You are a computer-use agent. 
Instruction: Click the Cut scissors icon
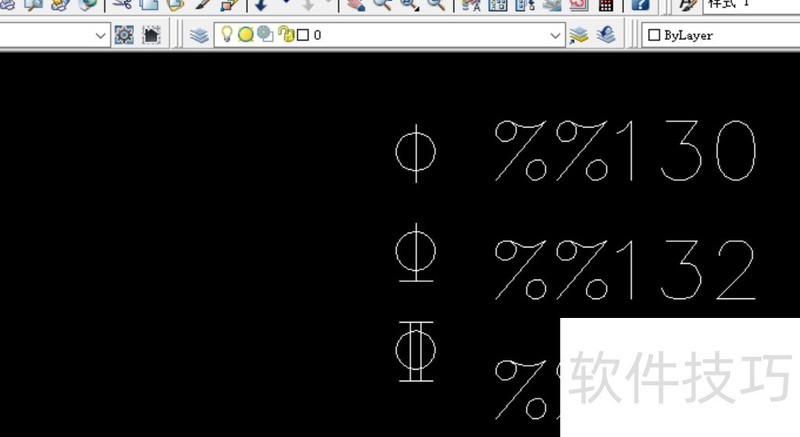(121, 5)
